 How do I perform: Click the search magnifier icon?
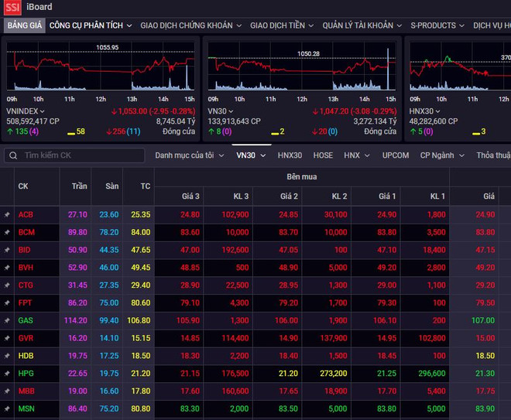(13, 155)
